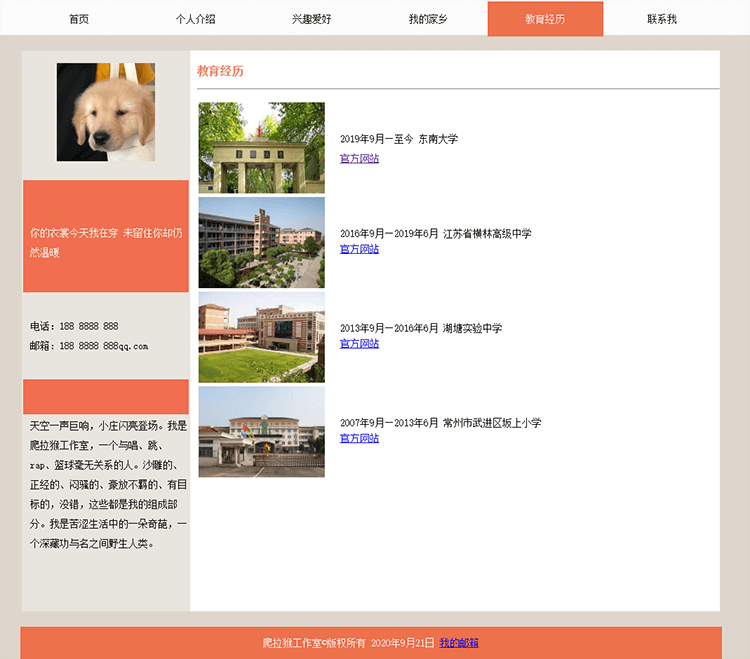Click the 坂上小学 school building photo
This screenshot has width=750, height=659.
coord(262,432)
